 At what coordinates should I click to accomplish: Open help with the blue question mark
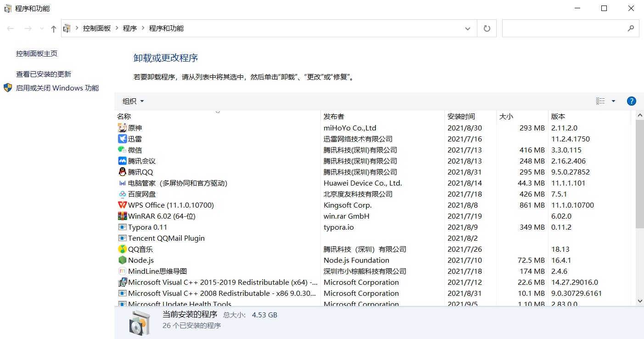(631, 101)
